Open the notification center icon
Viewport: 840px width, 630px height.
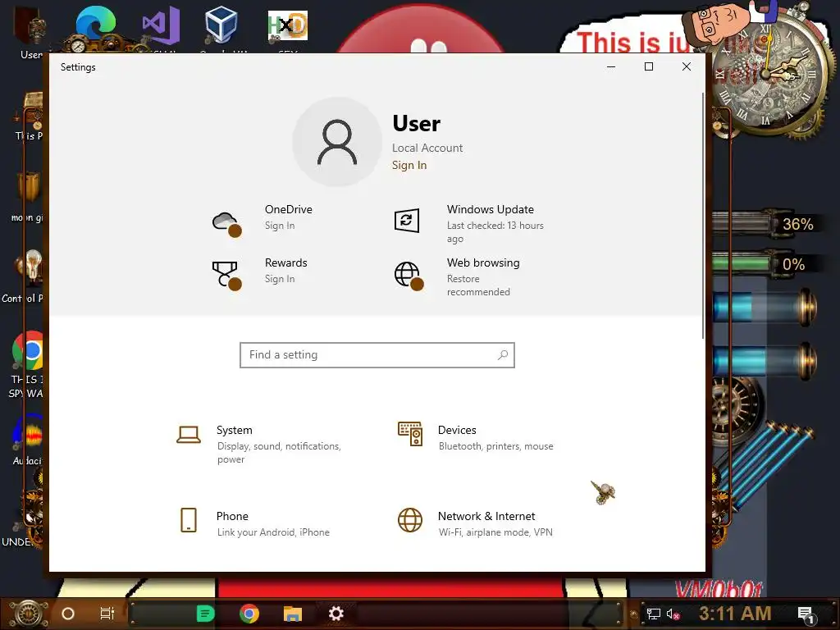click(x=806, y=615)
